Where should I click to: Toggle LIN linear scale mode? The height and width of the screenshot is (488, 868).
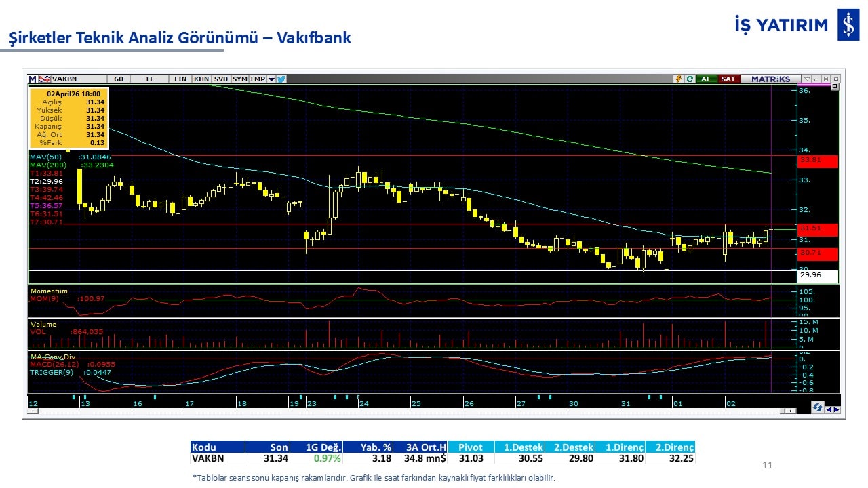[180, 79]
